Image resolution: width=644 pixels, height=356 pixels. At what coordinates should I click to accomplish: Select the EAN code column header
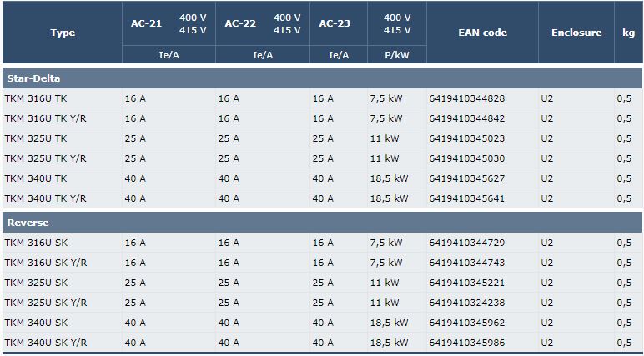click(482, 33)
